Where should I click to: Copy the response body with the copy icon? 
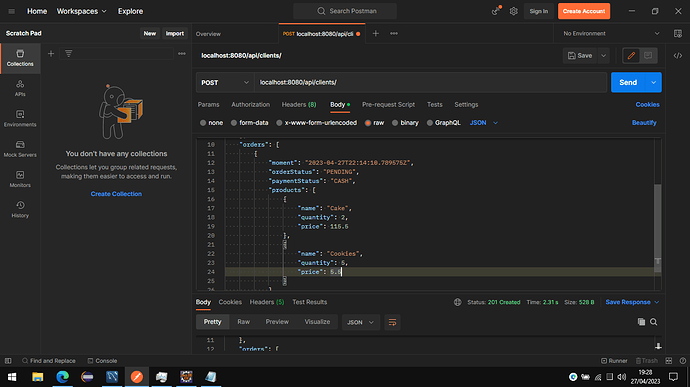click(x=641, y=322)
